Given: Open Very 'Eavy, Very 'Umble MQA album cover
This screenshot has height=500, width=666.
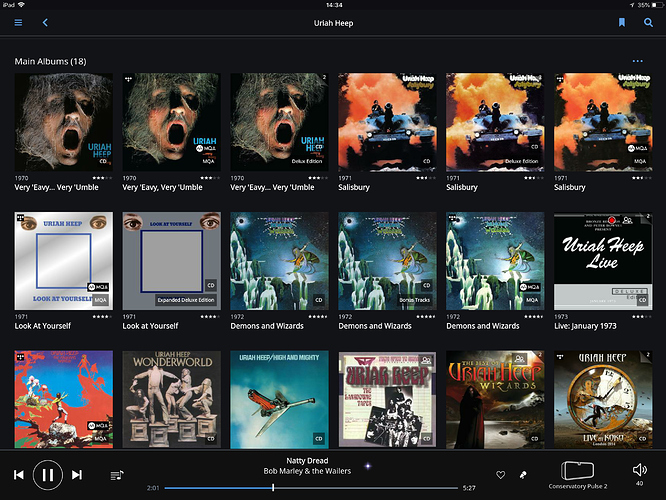Looking at the screenshot, I should pos(172,122).
